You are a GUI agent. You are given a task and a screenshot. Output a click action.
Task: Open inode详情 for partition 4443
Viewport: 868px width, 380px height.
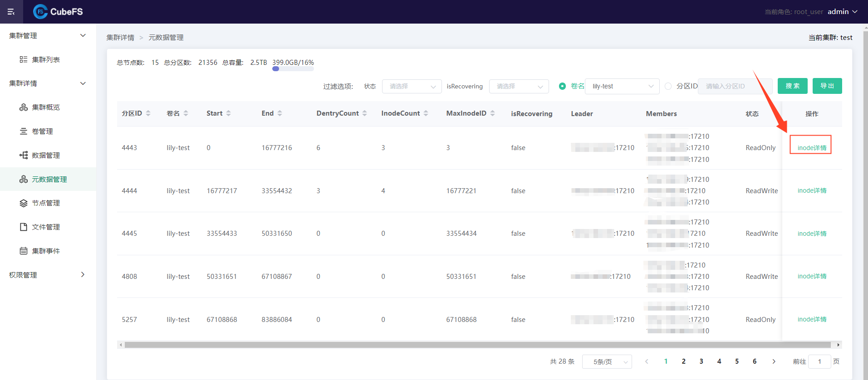tap(812, 148)
